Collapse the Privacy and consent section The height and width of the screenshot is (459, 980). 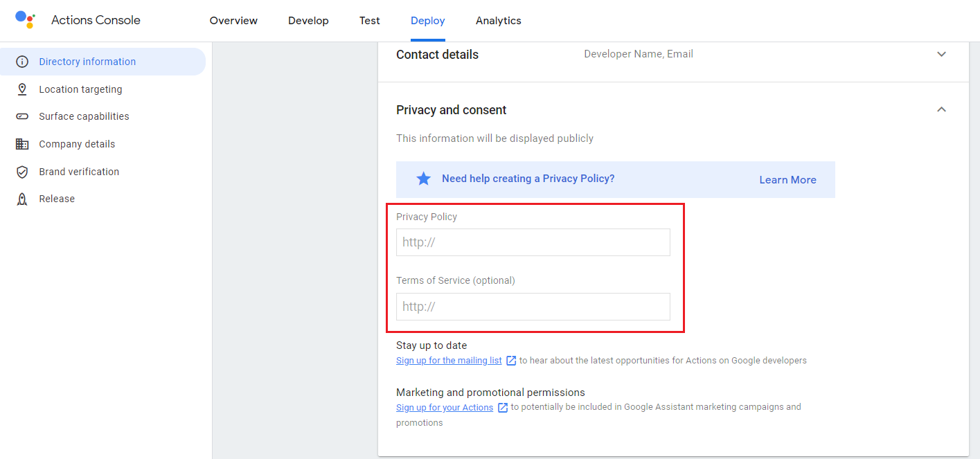941,109
